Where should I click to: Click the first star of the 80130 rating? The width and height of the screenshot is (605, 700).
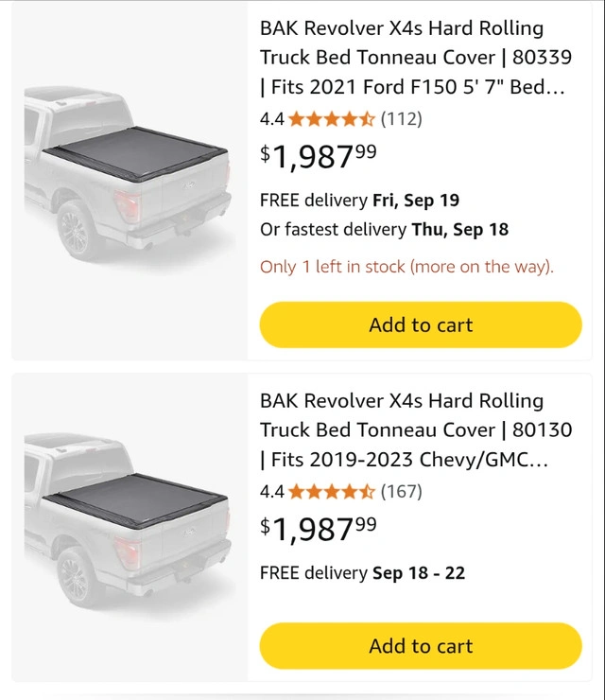coord(297,492)
